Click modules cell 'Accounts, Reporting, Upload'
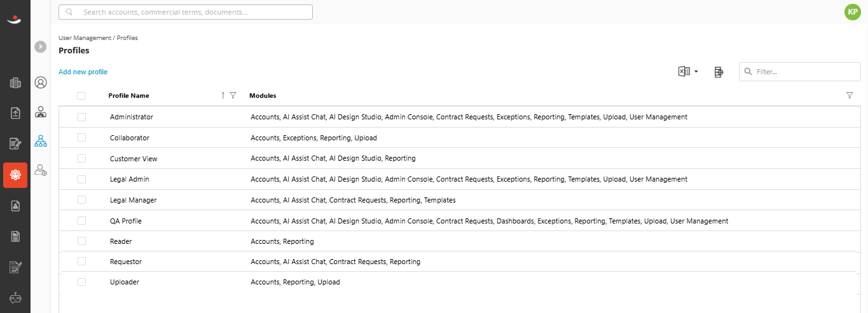The height and width of the screenshot is (313, 868). (296, 282)
